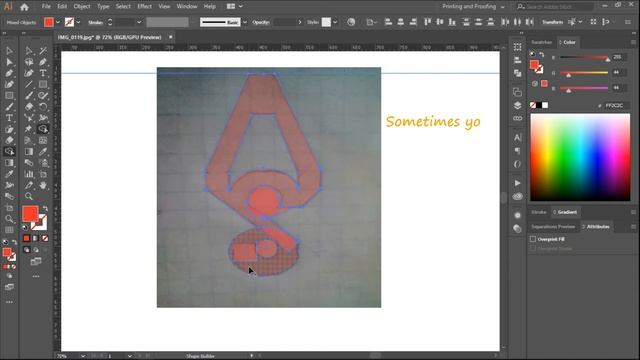
Task: Enable the Overprint Fill checkbox
Action: (x=533, y=239)
